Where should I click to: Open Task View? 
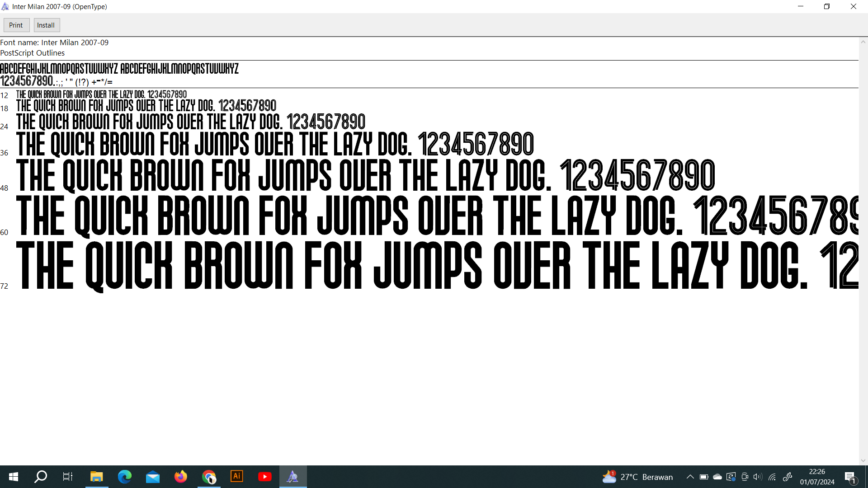pos(68,477)
